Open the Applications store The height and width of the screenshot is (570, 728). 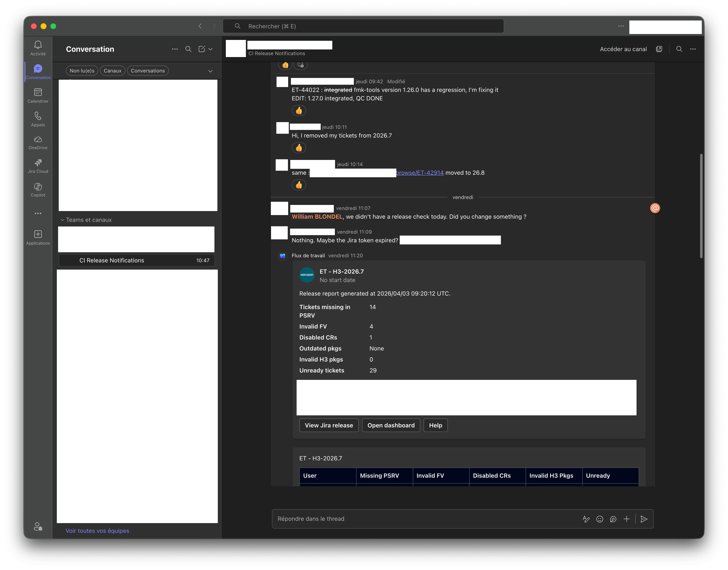pos(38,238)
